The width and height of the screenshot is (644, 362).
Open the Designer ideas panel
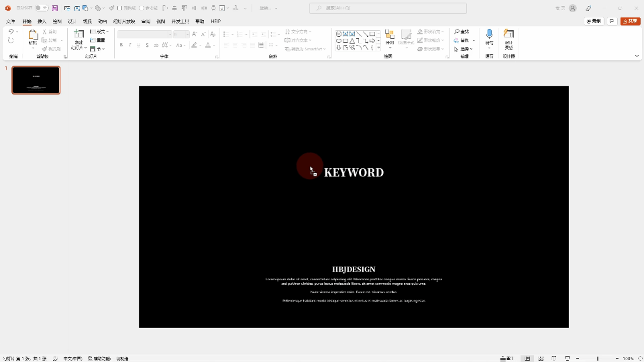[x=508, y=35]
